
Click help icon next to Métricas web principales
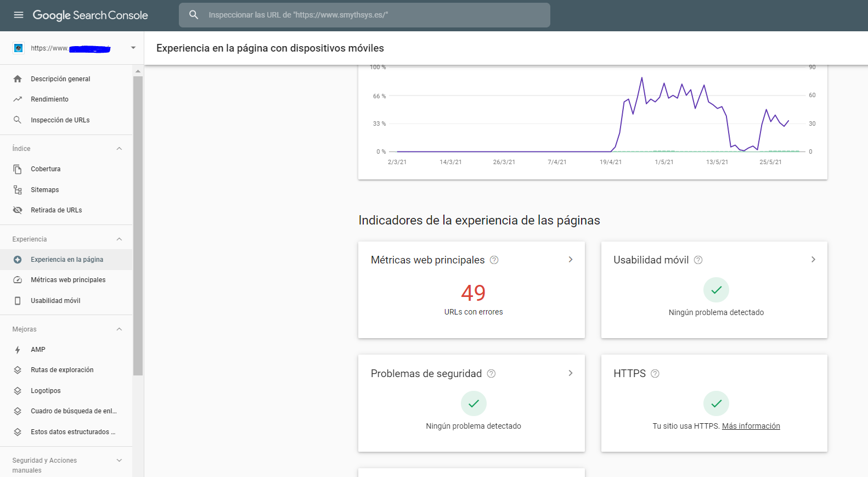[x=494, y=260]
